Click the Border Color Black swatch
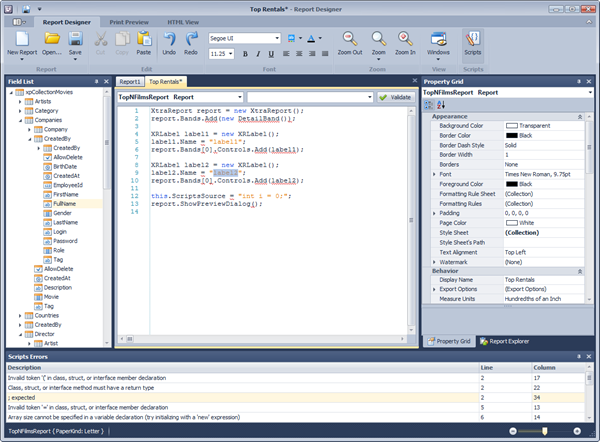Viewport: 600px width, 442px height. pyautogui.click(x=512, y=135)
